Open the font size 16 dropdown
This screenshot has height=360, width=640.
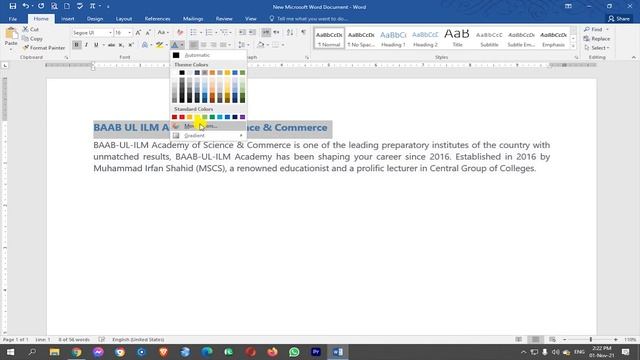[x=129, y=32]
